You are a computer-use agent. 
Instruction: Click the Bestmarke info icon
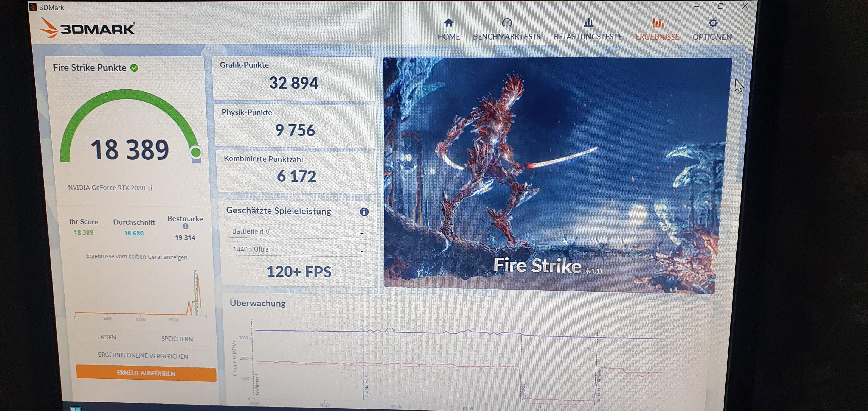tap(185, 226)
